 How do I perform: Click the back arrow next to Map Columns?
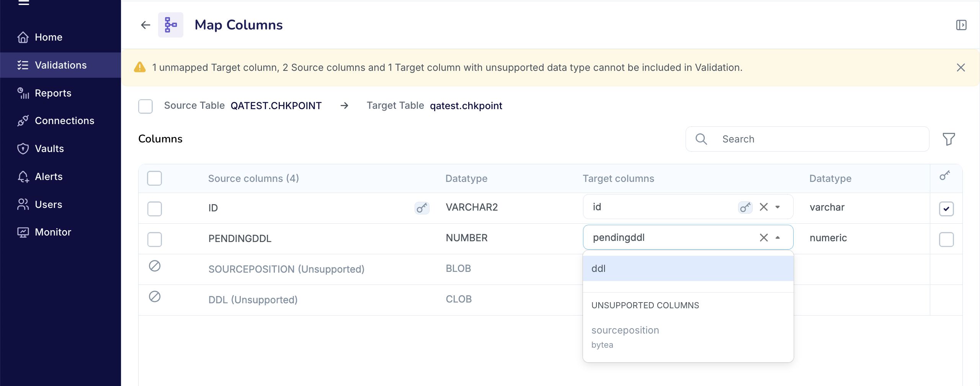click(x=145, y=25)
